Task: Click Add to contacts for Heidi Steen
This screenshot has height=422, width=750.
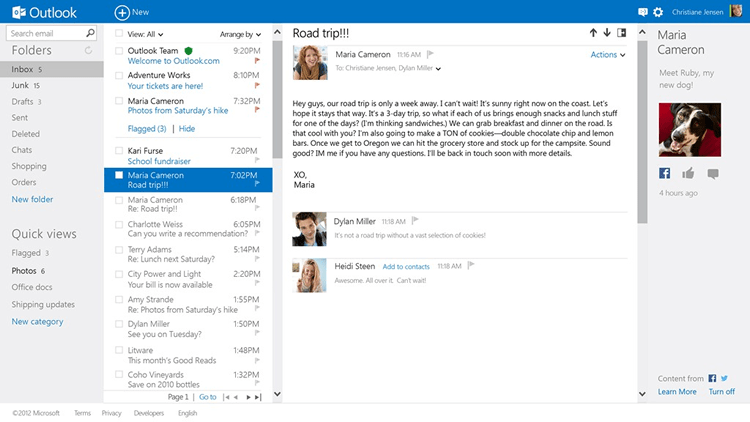Action: pos(406,267)
